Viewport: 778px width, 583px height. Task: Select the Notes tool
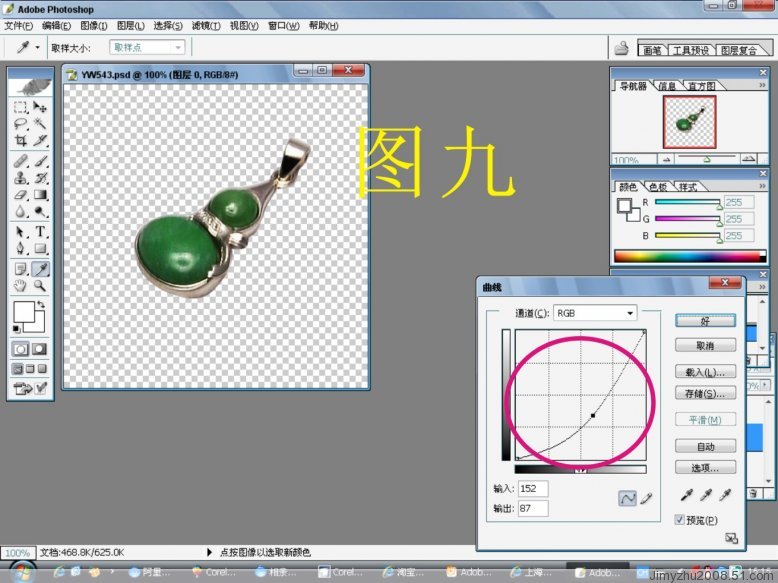[x=20, y=269]
